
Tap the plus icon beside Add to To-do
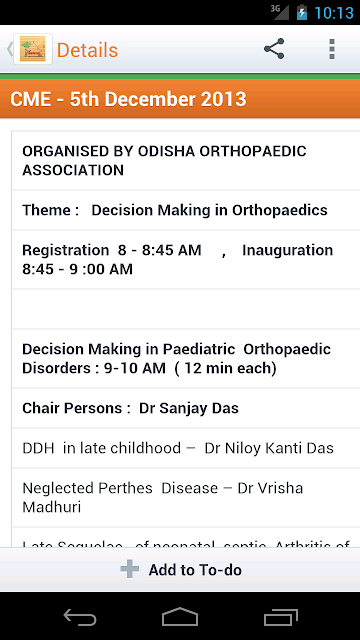tap(130, 569)
